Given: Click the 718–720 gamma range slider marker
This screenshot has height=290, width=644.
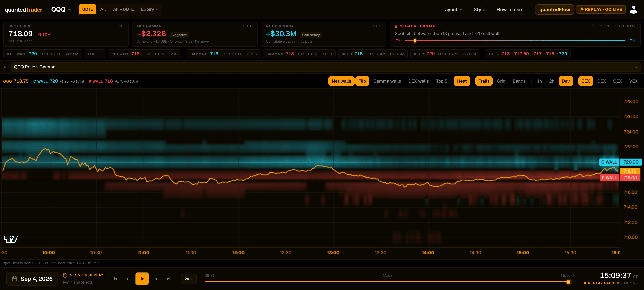Looking at the screenshot, I should 415,40.
